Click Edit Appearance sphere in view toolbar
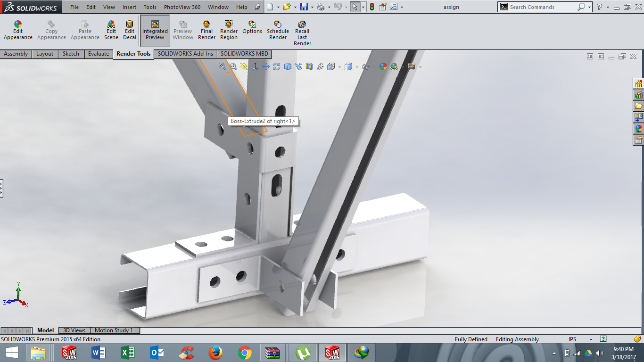 (383, 66)
